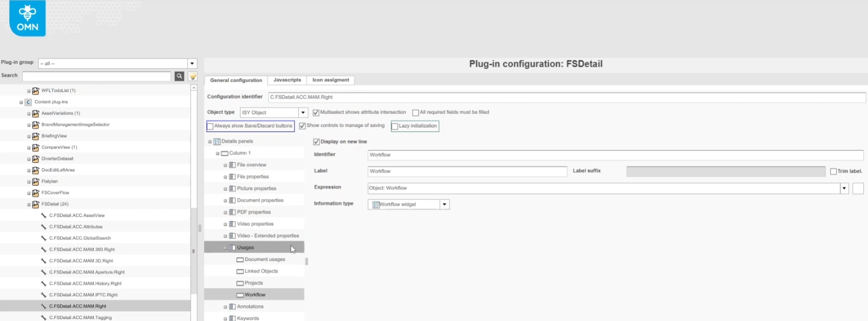
Task: Open the Object type dropdown
Action: pos(303,113)
